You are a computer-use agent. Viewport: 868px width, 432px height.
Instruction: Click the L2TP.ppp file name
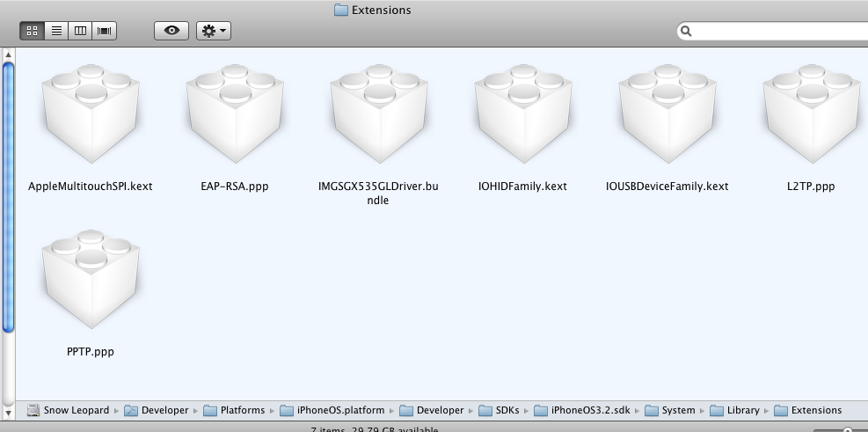click(x=811, y=187)
